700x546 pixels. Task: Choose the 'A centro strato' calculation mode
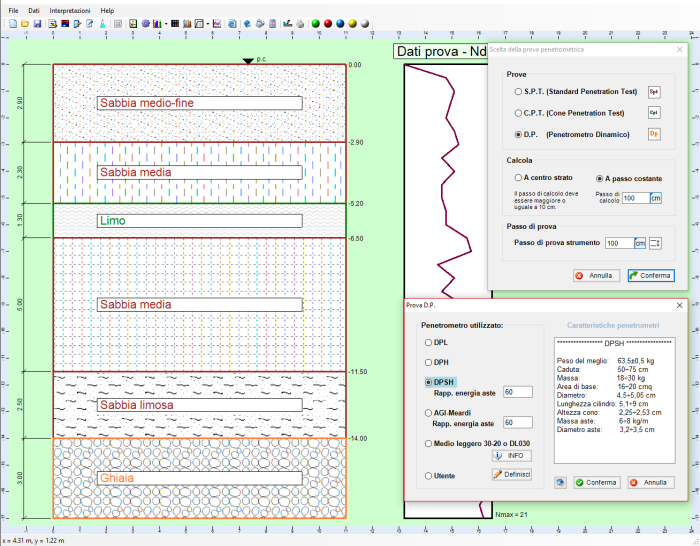click(518, 178)
